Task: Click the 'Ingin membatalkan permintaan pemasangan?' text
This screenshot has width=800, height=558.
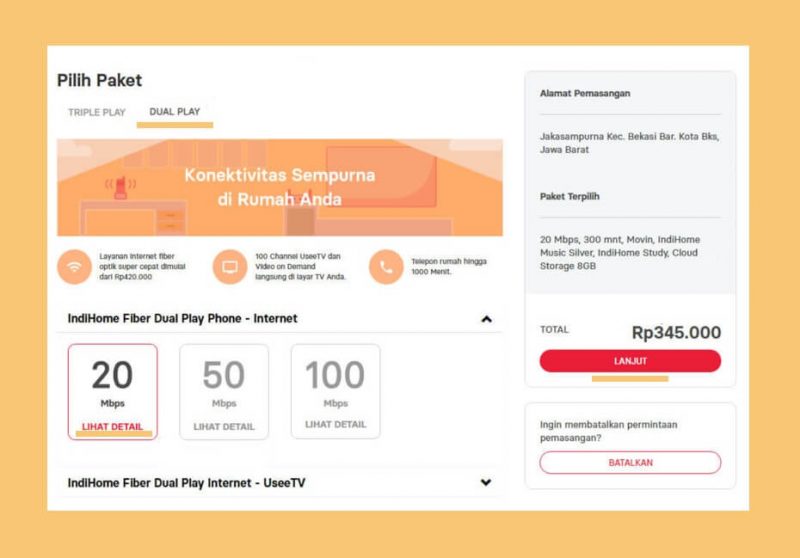Action: 609,431
